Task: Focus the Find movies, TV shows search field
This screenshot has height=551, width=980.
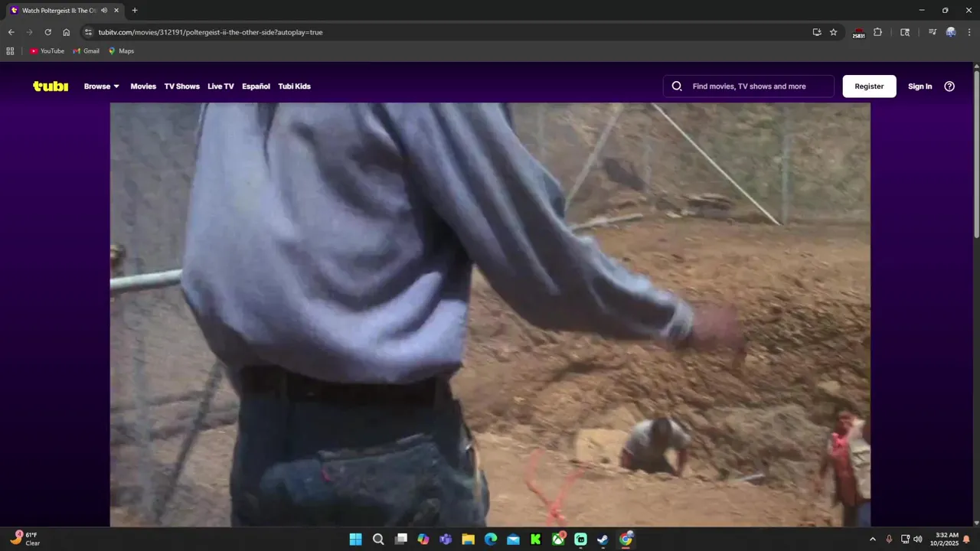Action: (749, 86)
